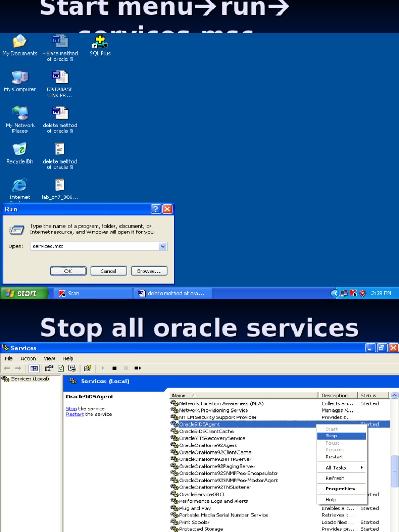The image size is (399, 532).
Task: Click the Forward arrow in Services toolbar
Action: [x=18, y=368]
